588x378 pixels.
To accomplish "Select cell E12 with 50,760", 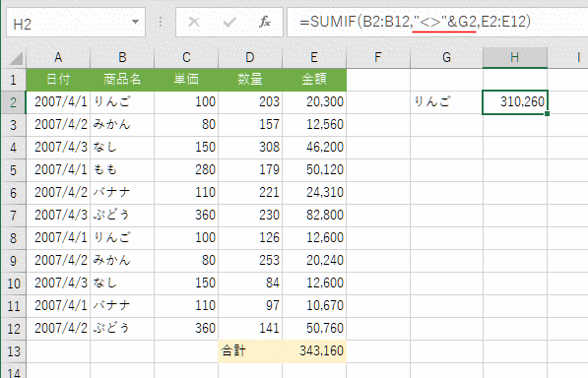I will click(x=314, y=329).
